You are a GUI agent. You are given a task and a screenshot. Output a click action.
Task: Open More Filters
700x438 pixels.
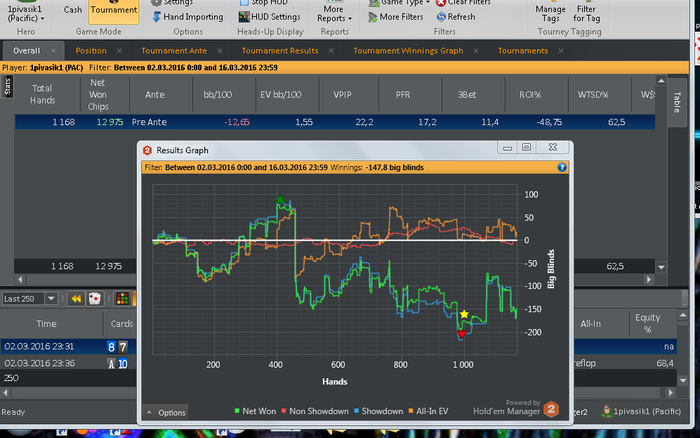[396, 17]
